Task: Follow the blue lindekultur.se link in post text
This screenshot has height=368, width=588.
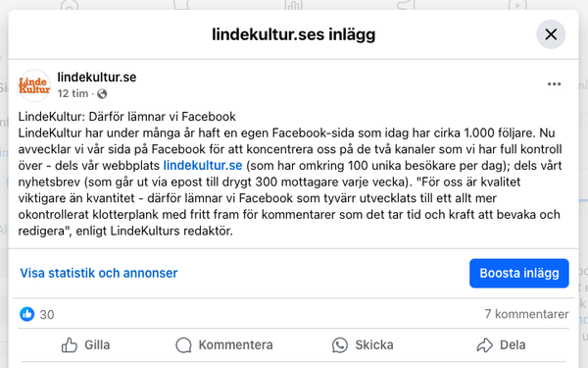Action: [203, 165]
